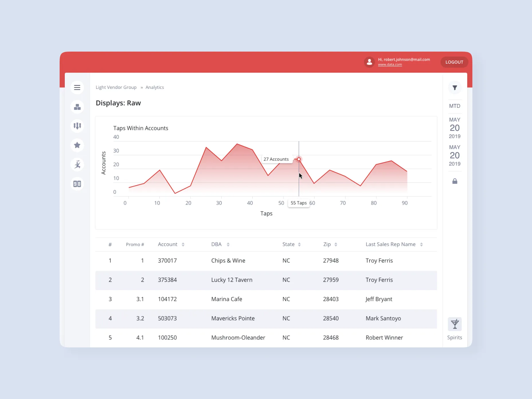Open the second MAY 20 2019 date selector

(455, 156)
